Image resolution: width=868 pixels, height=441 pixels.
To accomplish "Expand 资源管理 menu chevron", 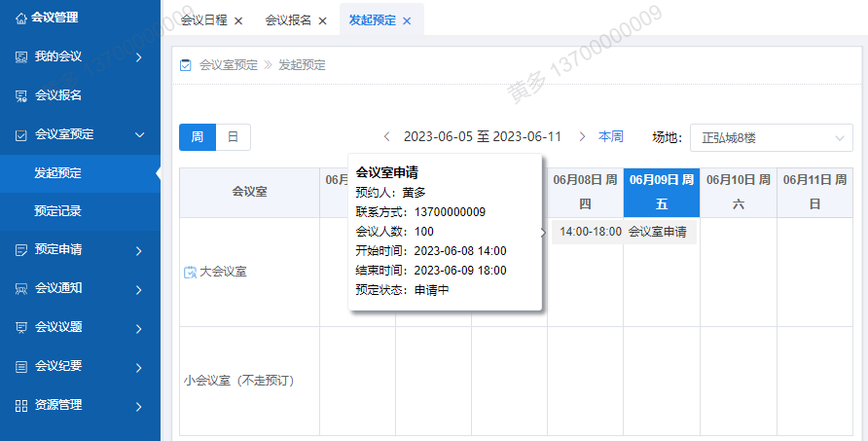I will 139,407.
